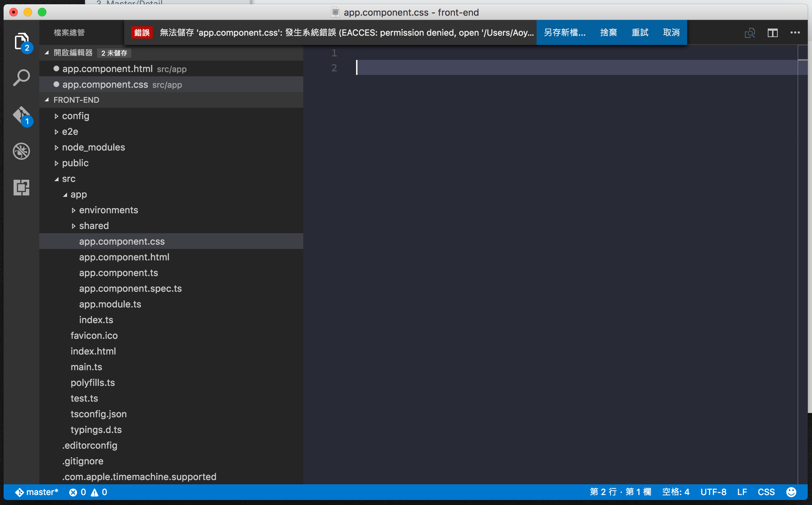Click 另存新檔 in the error notification
This screenshot has width=812, height=505.
564,32
